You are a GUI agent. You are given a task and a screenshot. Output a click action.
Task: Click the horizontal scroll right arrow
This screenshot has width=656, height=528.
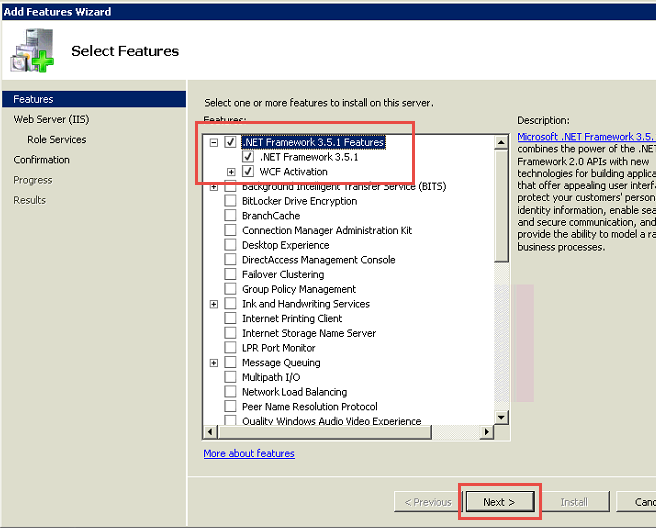(x=486, y=432)
